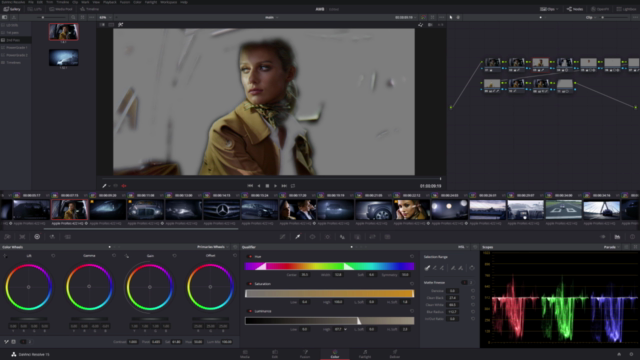Select the Mercedes logo clip thumbnail

click(x=222, y=209)
